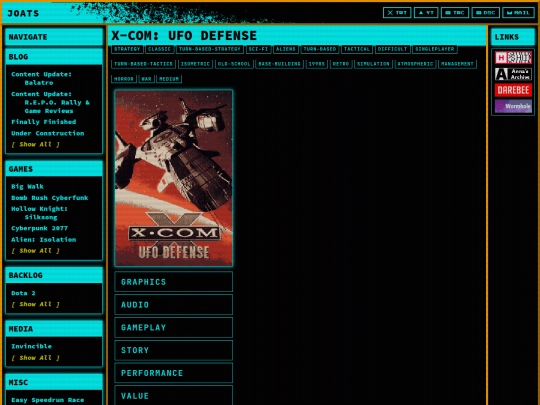Pick the MEDIUM tag
Screen dimensions: 540x405
click(169, 79)
